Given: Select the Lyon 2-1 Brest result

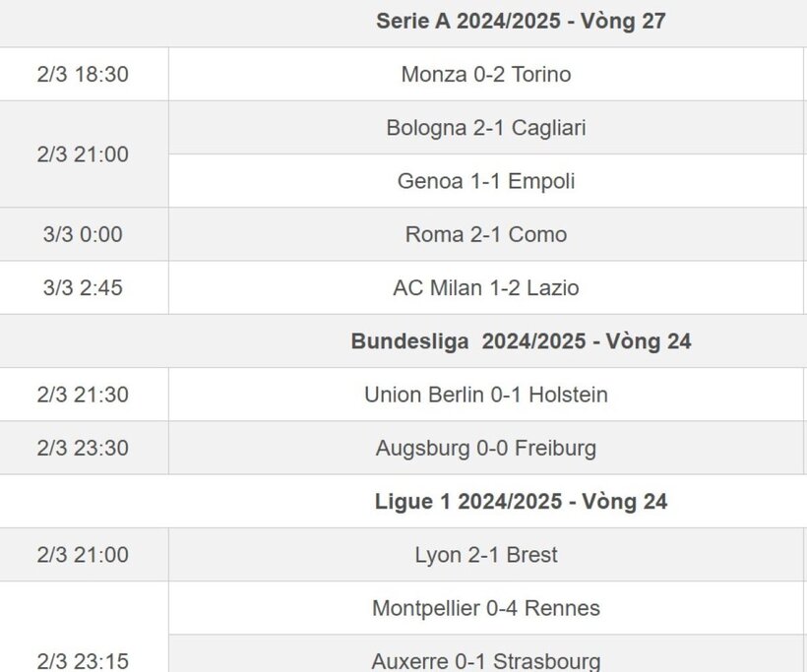Looking at the screenshot, I should coord(486,555).
